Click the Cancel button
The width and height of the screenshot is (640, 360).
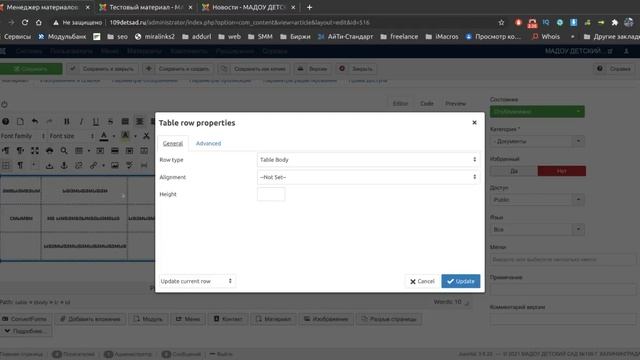coord(422,281)
